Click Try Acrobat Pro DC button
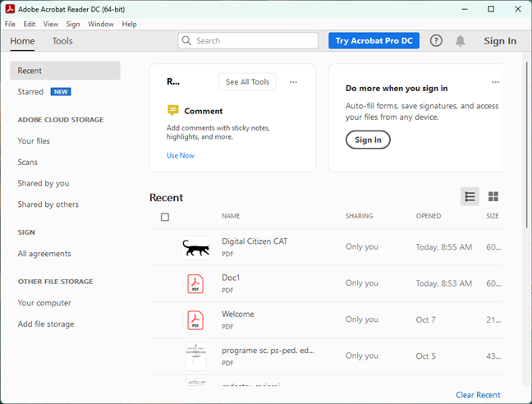Viewport: 532px width, 404px height. [x=374, y=41]
